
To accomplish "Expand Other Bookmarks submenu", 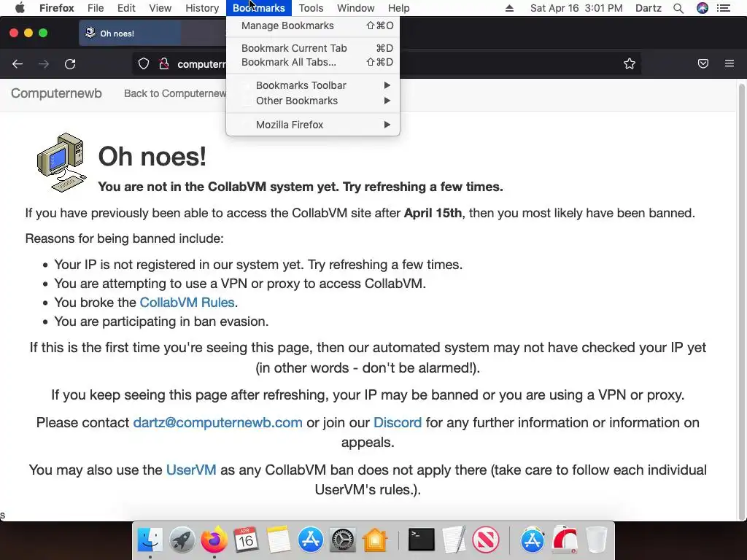I will pyautogui.click(x=313, y=101).
